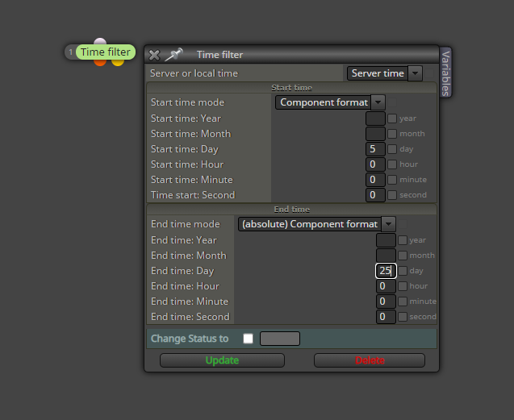Image resolution: width=514 pixels, height=420 pixels.
Task: Pin the Time filter panel with pushpin icon
Action: pos(173,54)
